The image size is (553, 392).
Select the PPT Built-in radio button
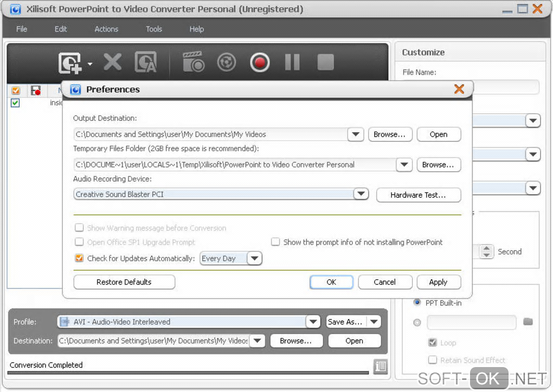tap(417, 303)
